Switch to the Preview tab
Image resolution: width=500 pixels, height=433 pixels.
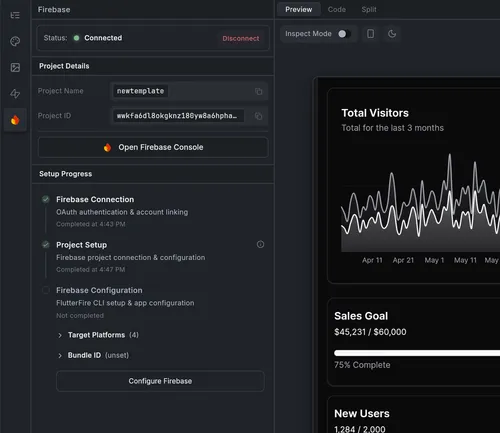pyautogui.click(x=299, y=9)
